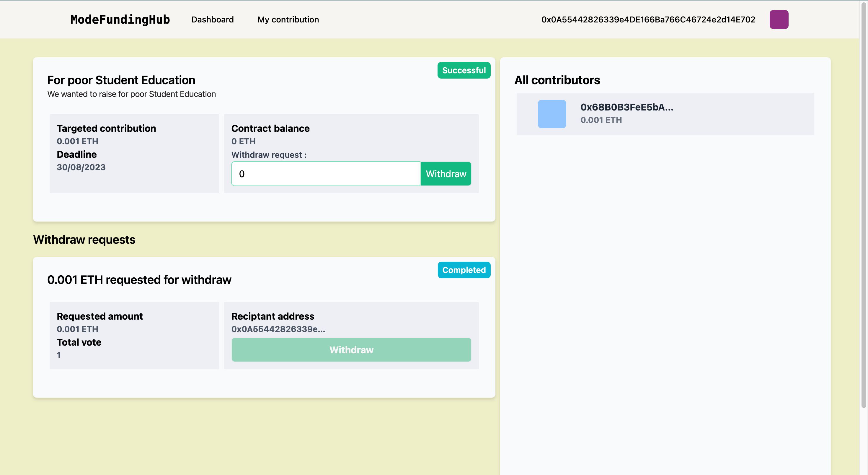The height and width of the screenshot is (475, 868).
Task: Click the blue contributor avatar
Action: coord(552,114)
